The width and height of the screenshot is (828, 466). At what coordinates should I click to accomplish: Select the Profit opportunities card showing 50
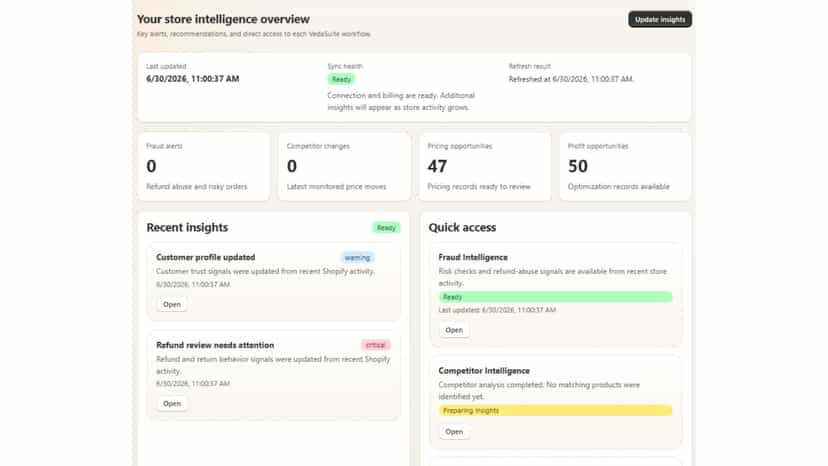(x=625, y=167)
